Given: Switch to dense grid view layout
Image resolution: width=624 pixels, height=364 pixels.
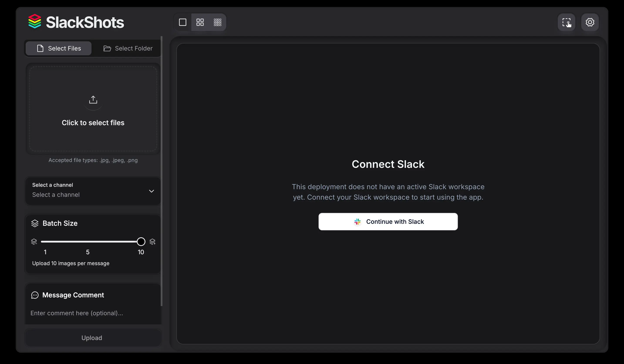Looking at the screenshot, I should point(218,22).
